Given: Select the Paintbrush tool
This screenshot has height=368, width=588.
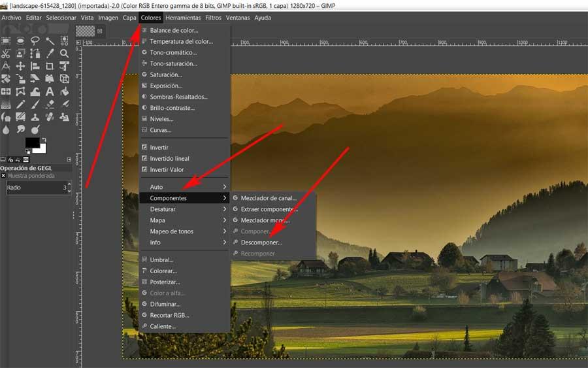Looking at the screenshot, I should click(35, 105).
